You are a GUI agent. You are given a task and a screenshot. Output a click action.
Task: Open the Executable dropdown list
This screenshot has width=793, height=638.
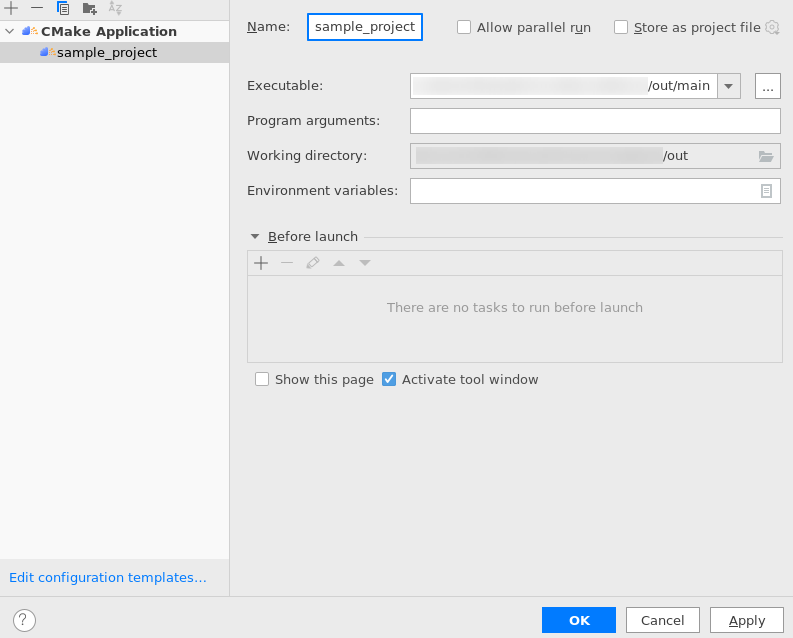729,86
